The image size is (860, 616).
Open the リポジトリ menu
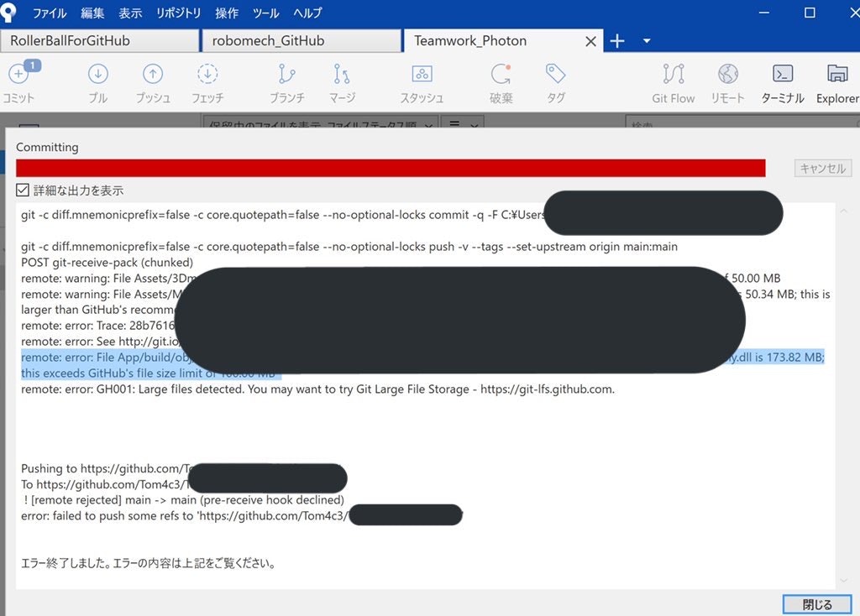coord(178,13)
